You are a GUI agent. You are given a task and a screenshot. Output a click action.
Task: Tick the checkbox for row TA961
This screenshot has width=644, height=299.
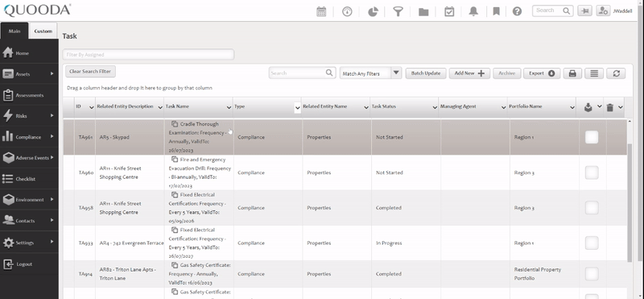pyautogui.click(x=592, y=137)
